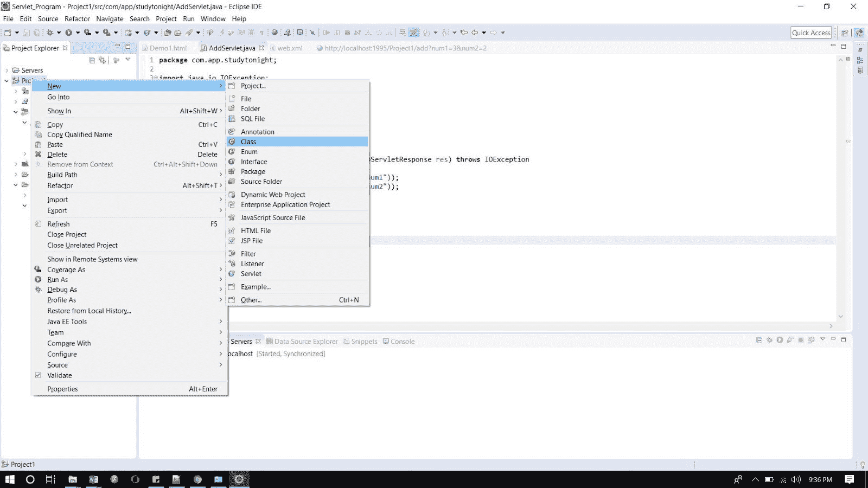Open Eclipse from the Windows taskbar
Viewport: 868px width, 488px height.
[239, 479]
